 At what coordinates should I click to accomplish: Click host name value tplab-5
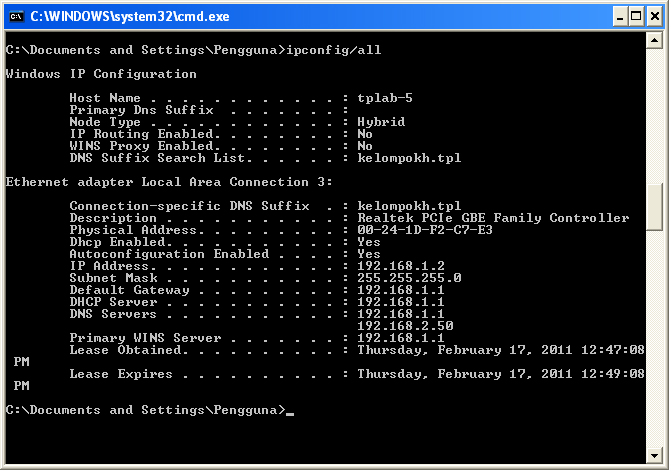(x=385, y=98)
